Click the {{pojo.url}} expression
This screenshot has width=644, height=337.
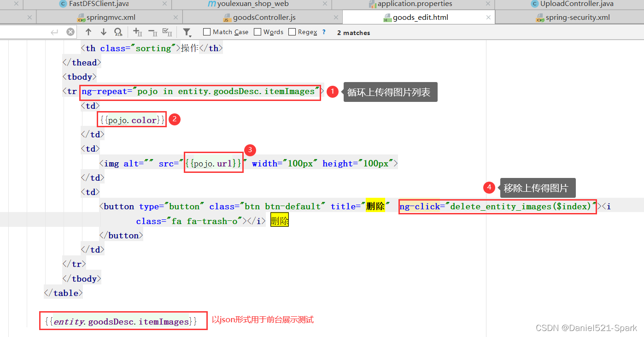point(213,163)
